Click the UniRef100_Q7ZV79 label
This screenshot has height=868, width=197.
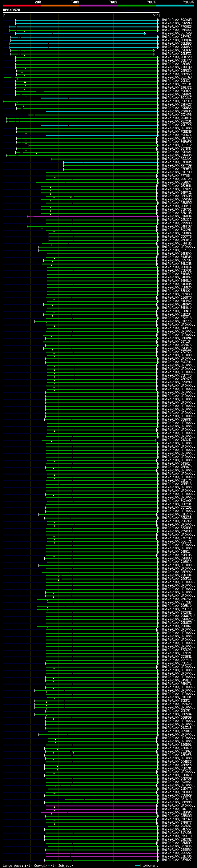click(177, 352)
